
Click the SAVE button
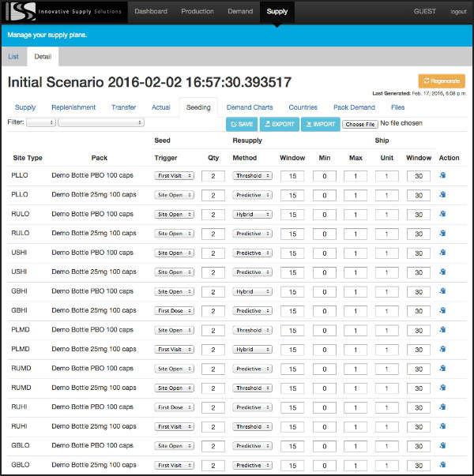[x=242, y=124]
